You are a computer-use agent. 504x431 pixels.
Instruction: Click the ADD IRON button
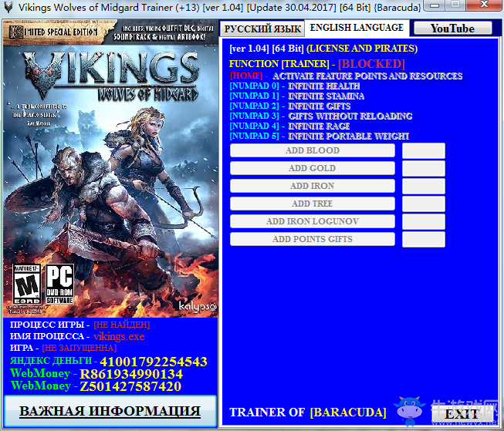tap(313, 186)
